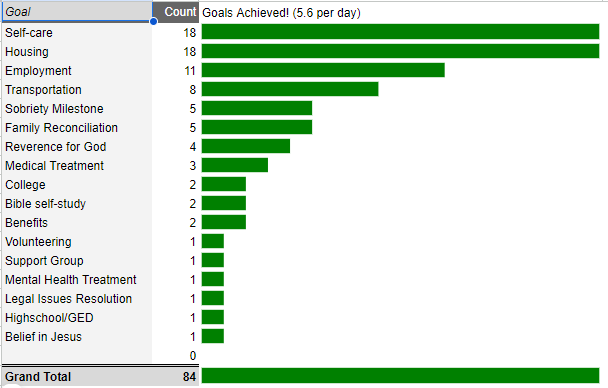608x388 pixels.
Task: Click the College green bar
Action: [224, 184]
